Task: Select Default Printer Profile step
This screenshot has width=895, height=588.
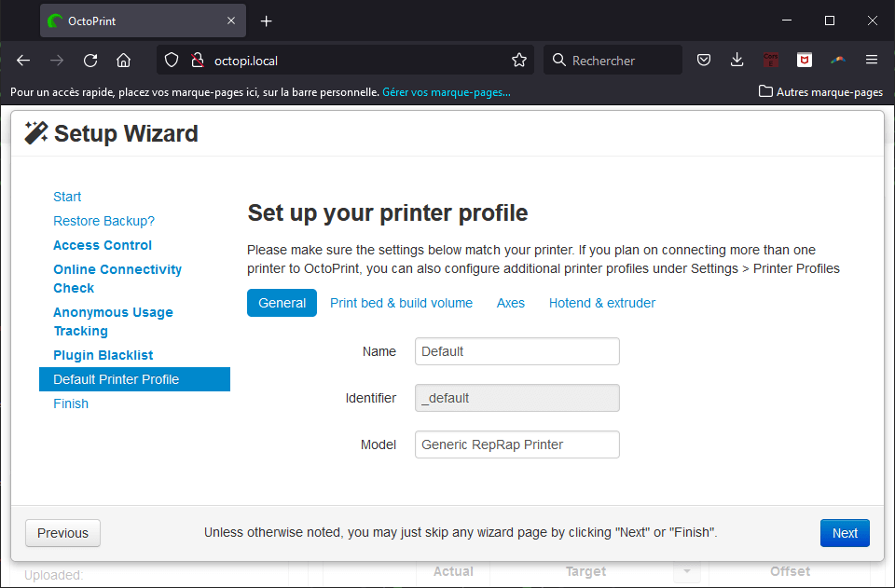Action: coord(134,379)
